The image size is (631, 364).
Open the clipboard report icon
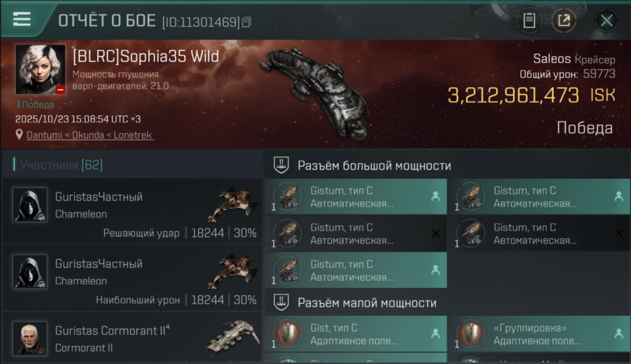pyautogui.click(x=529, y=20)
